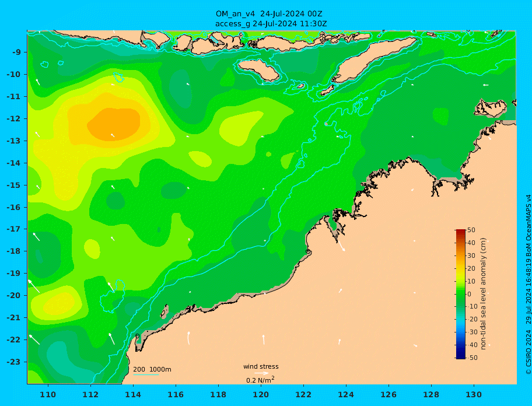532x406 pixels.
Task: Click the "0.2 N/m²" wind stress scale value
Action: pyautogui.click(x=260, y=380)
